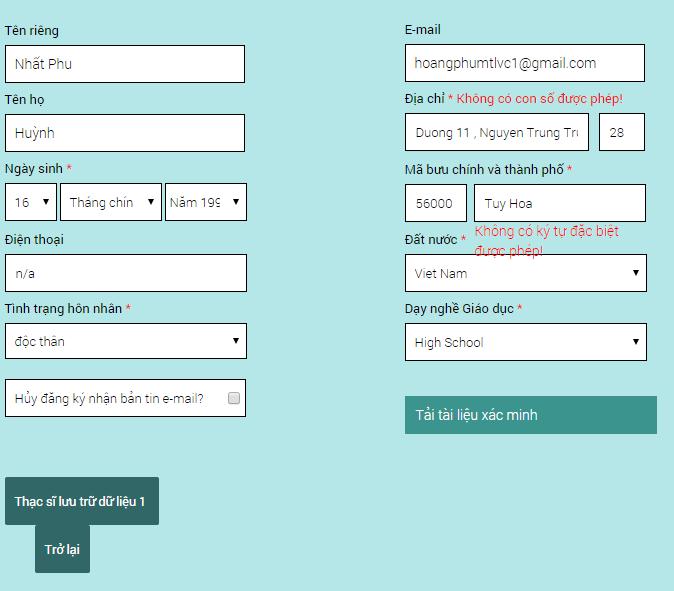
Task: Click the Trở lại button
Action: tap(62, 549)
